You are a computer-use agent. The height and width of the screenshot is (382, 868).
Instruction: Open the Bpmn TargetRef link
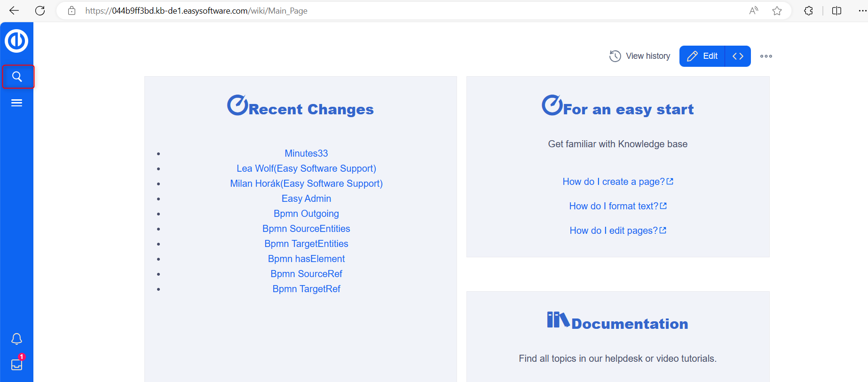(x=306, y=289)
